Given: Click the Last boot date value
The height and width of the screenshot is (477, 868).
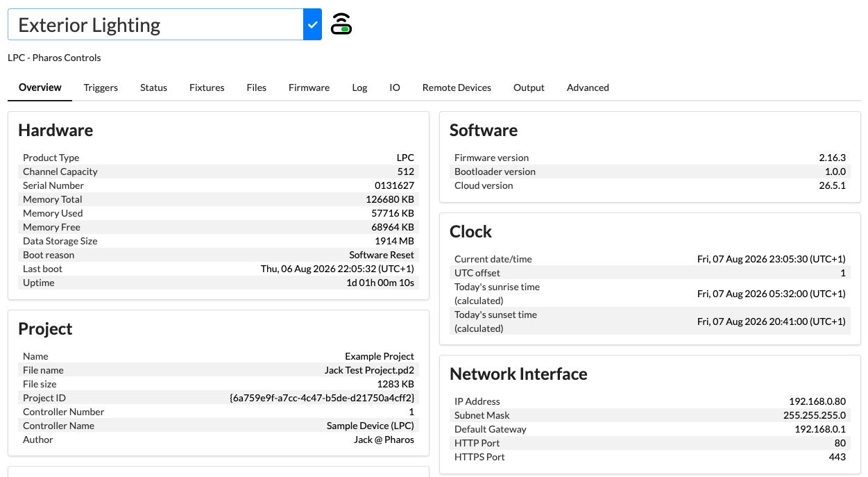Looking at the screenshot, I should coord(337,269).
